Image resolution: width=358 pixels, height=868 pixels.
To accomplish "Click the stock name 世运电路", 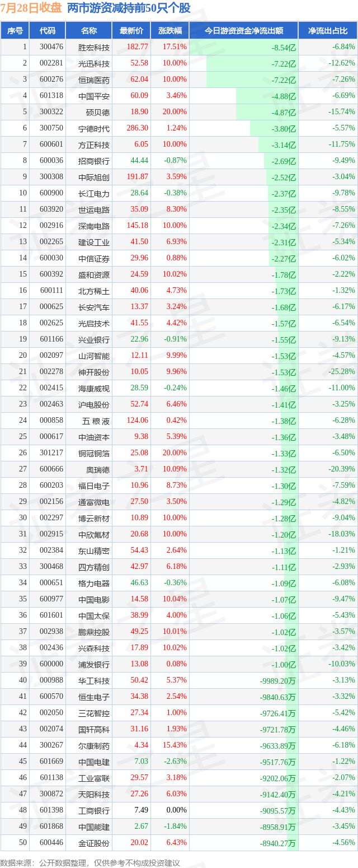I will point(94,209).
